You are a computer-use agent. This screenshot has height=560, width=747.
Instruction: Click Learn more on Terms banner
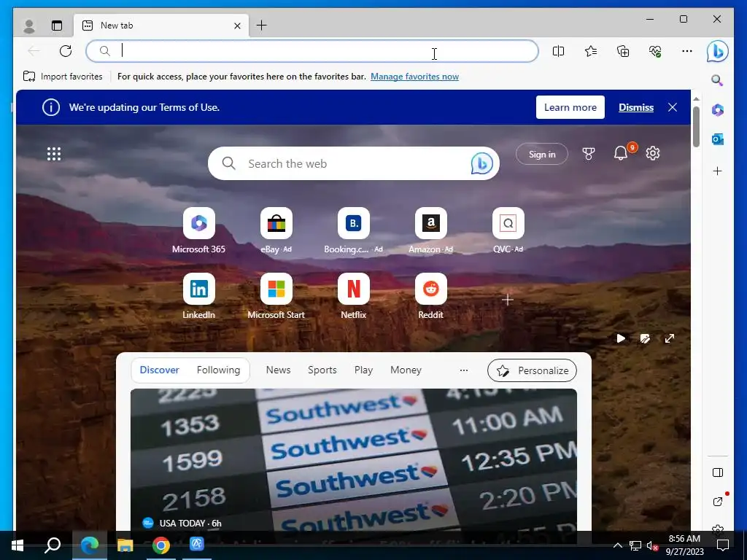point(570,108)
